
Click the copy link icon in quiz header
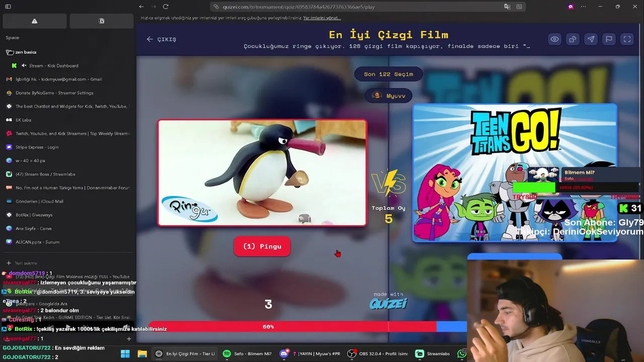[573, 39]
